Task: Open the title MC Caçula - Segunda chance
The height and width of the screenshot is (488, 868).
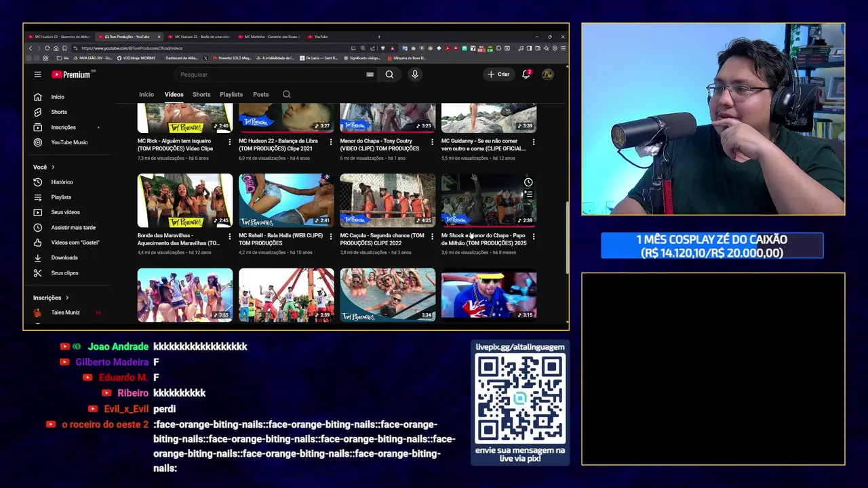Action: pyautogui.click(x=382, y=239)
